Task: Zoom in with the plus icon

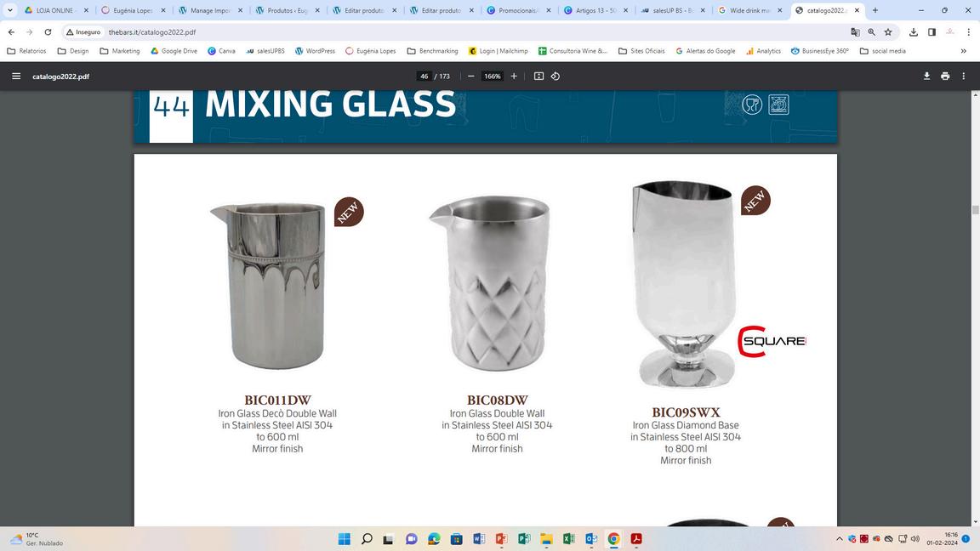Action: (514, 77)
